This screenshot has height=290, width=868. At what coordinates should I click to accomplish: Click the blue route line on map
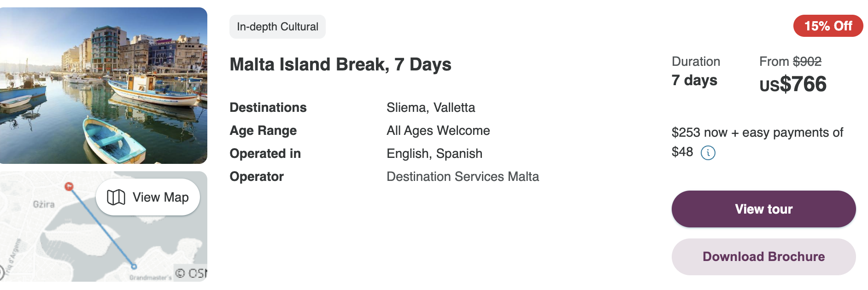(x=101, y=226)
